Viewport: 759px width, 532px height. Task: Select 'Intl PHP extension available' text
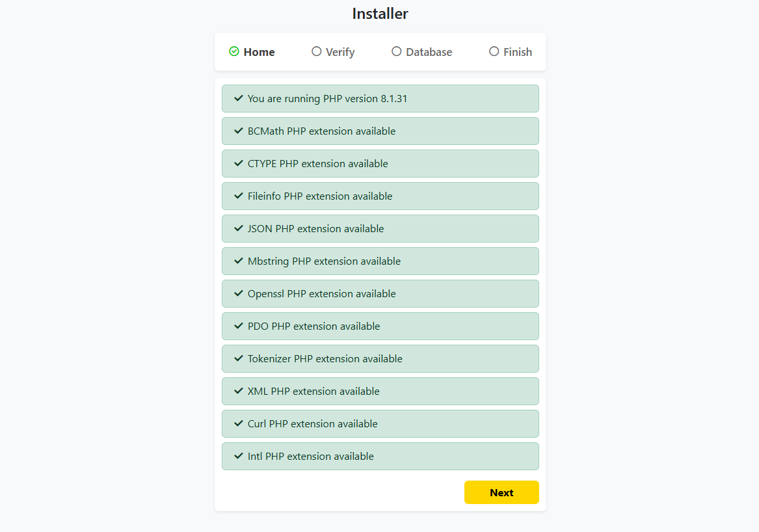(310, 456)
